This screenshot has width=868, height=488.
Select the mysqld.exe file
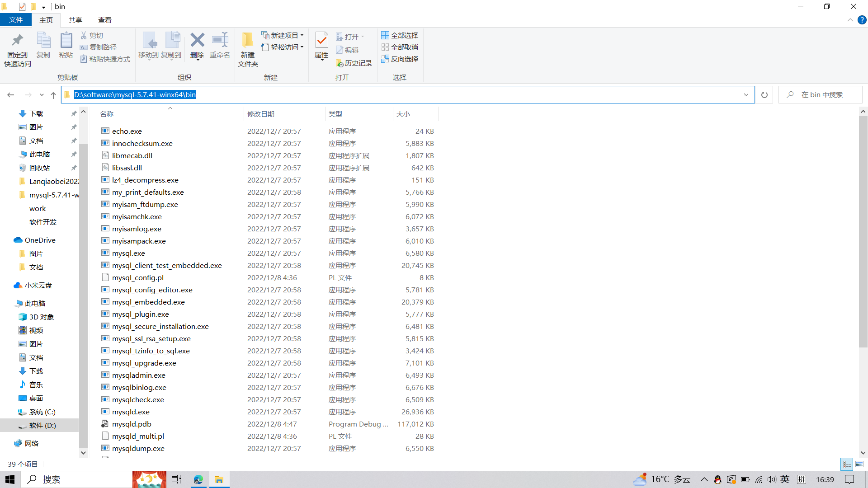tap(131, 412)
